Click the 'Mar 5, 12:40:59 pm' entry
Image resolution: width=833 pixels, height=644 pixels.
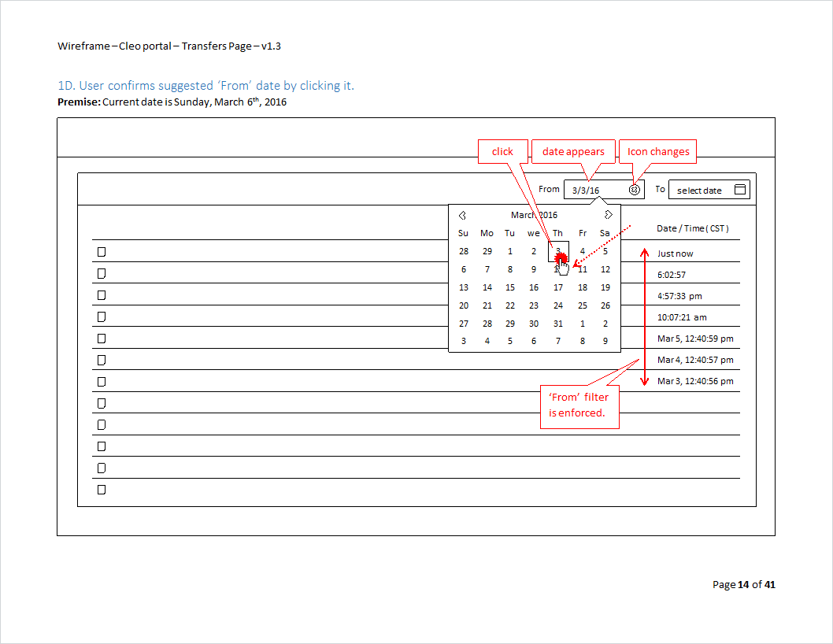tap(695, 339)
